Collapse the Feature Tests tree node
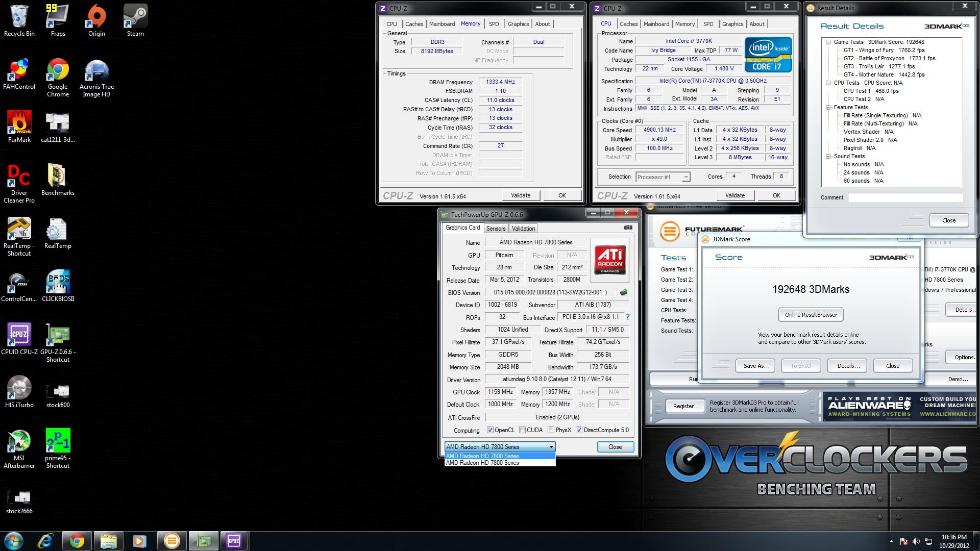 828,107
